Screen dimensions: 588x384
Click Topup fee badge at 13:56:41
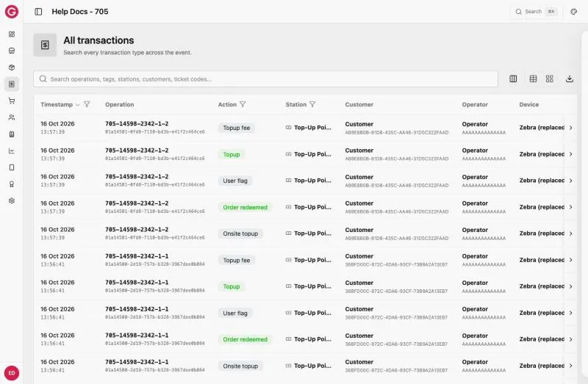tap(236, 260)
